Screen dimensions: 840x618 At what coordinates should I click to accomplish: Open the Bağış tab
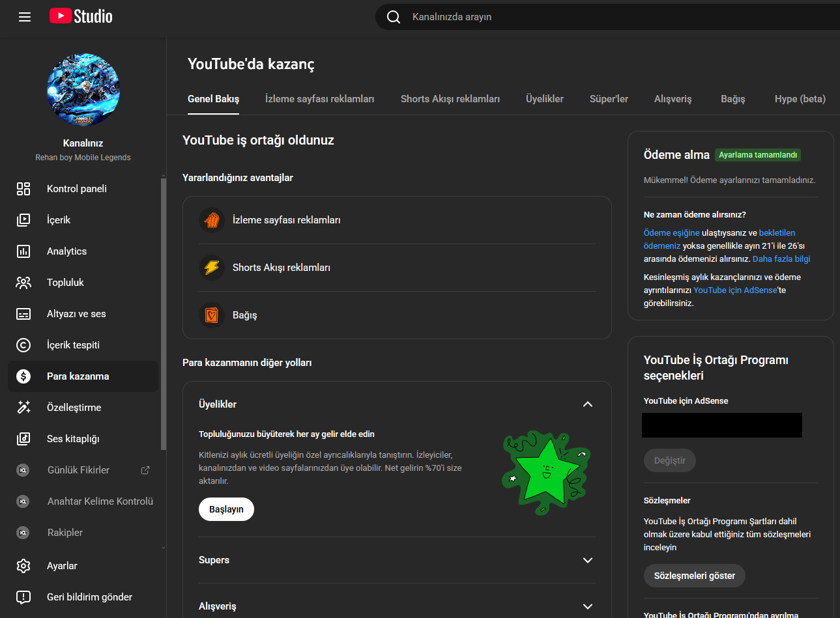point(733,99)
